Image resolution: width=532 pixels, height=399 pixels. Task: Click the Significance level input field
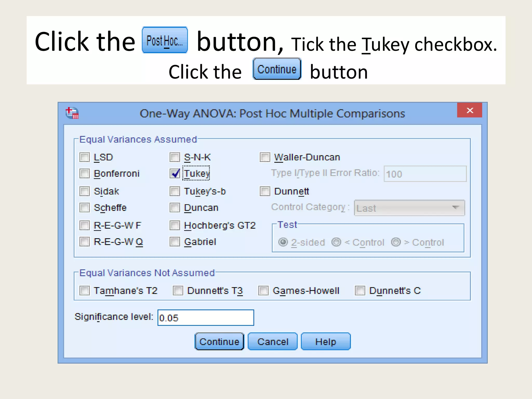tap(206, 317)
